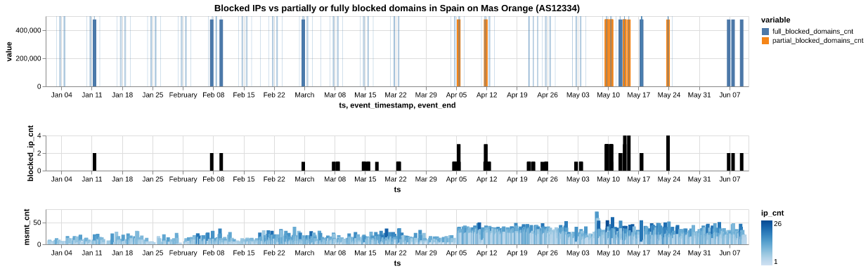Click the ip_cnt blue gradient legend bar
The width and height of the screenshot is (868, 271).
[x=766, y=243]
